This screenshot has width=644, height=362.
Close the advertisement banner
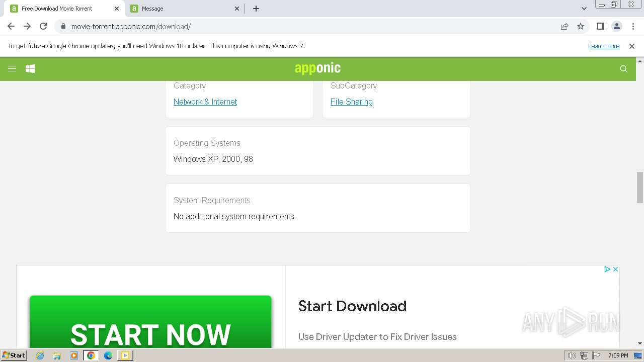coord(615,269)
